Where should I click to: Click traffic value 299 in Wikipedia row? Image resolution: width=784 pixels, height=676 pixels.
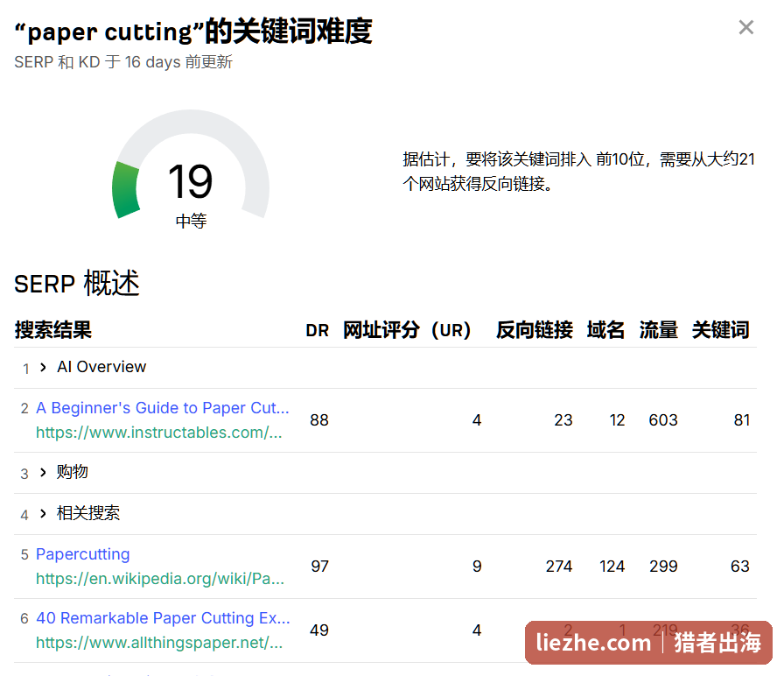pos(663,567)
